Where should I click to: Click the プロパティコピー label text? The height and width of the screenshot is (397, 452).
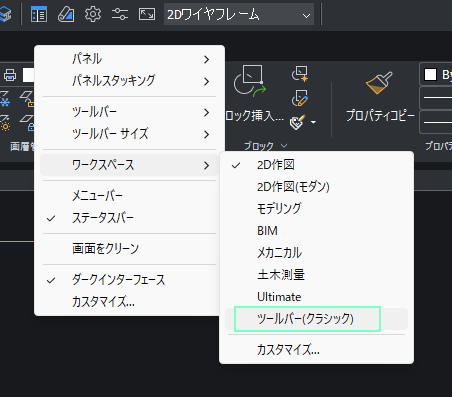coord(380,116)
